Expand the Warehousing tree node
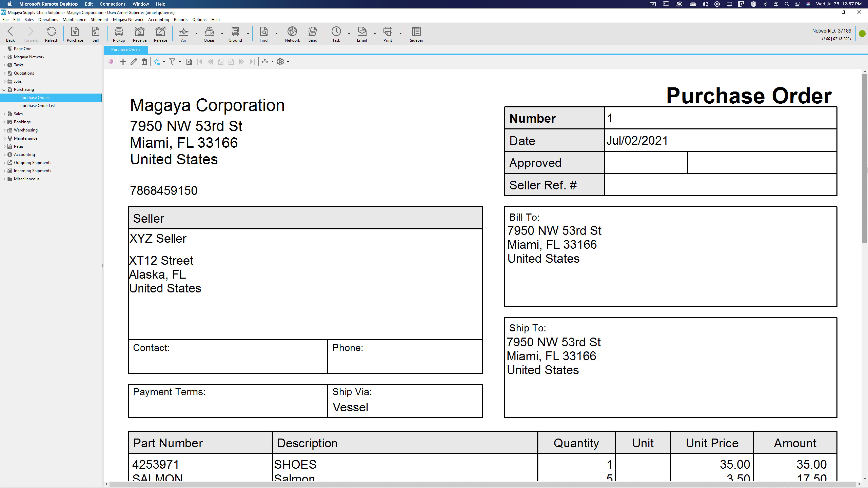This screenshot has height=488, width=868. [x=5, y=130]
